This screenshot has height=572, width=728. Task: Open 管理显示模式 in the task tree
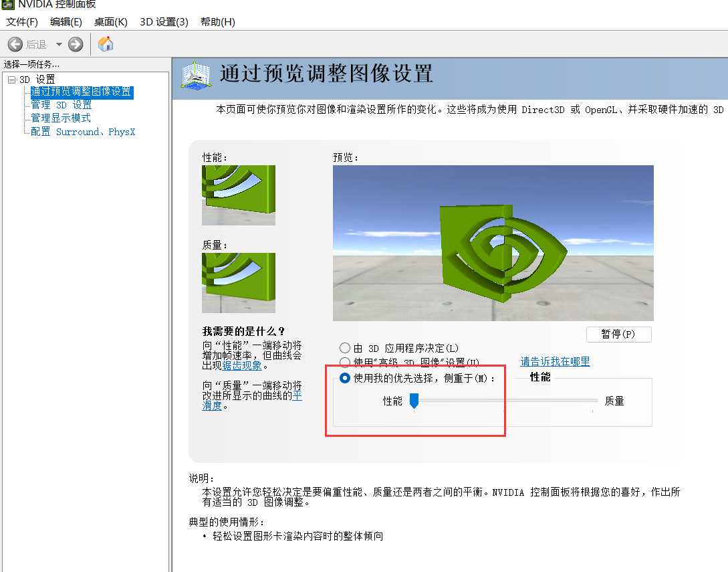pos(61,118)
